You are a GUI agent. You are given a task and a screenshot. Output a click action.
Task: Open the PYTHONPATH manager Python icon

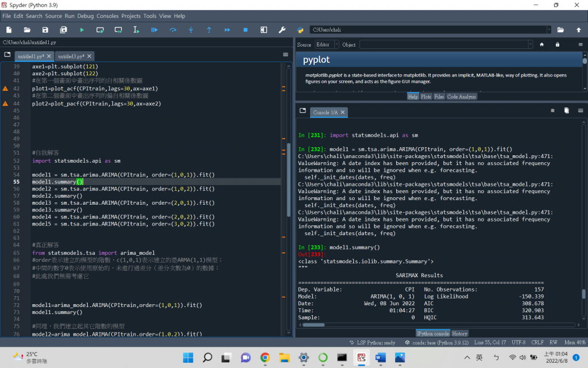[300, 29]
